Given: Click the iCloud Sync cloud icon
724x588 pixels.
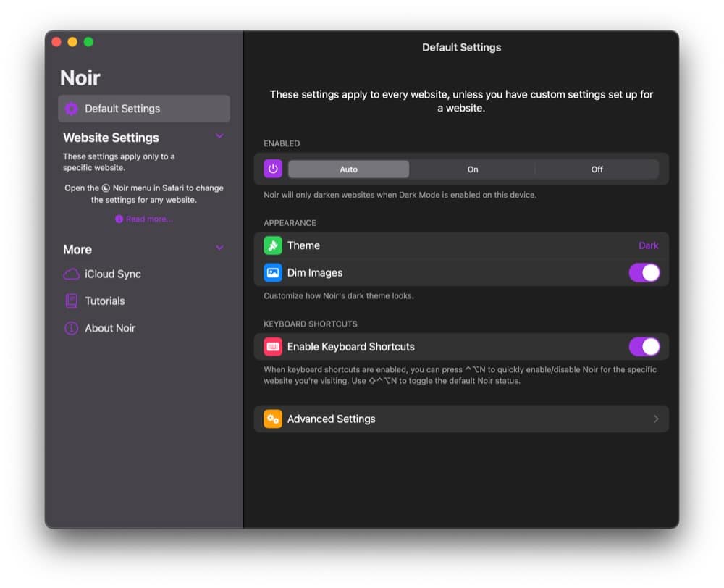Looking at the screenshot, I should pos(71,274).
